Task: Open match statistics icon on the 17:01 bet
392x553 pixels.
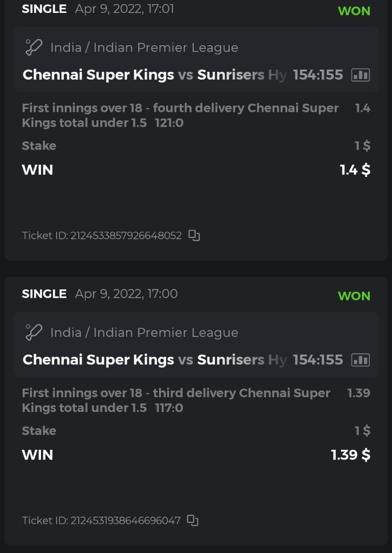Action: pos(360,75)
